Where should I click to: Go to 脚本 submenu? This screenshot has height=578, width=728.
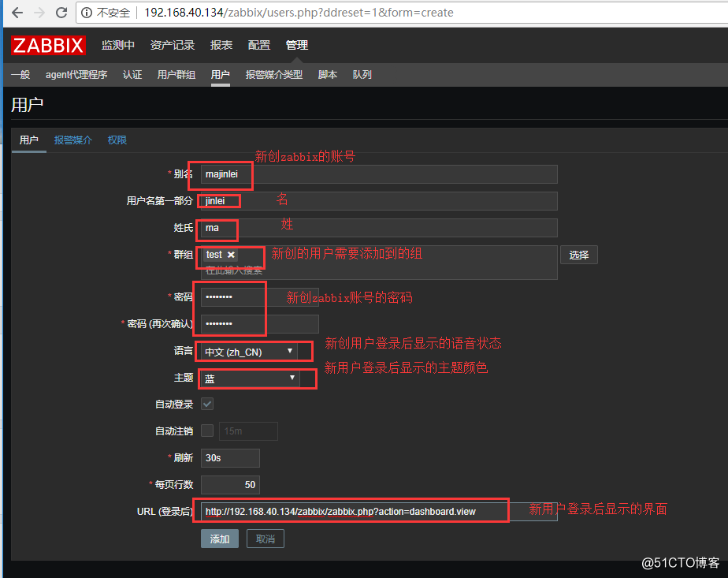pos(327,74)
